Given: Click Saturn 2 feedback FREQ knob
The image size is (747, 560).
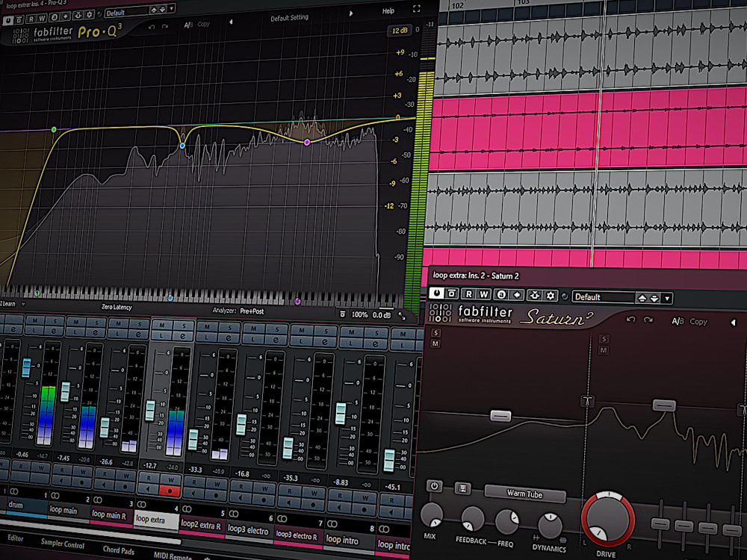Looking at the screenshot, I should [507, 522].
